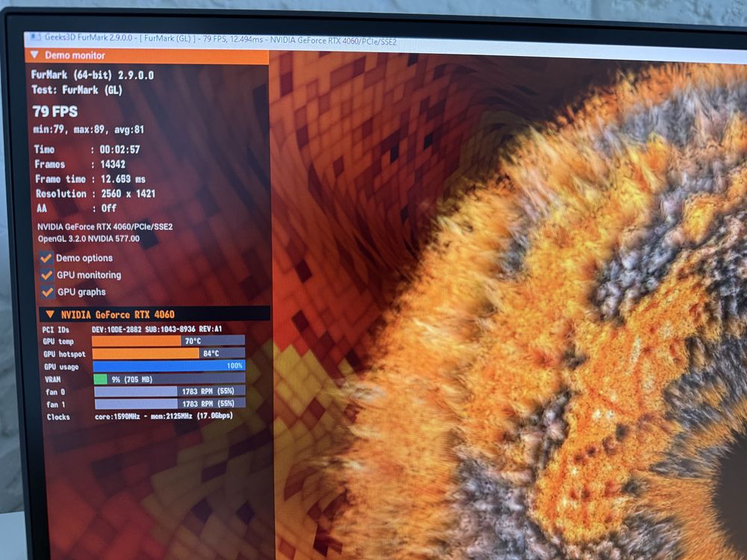Click the GPU usage 100% bar

tap(169, 366)
